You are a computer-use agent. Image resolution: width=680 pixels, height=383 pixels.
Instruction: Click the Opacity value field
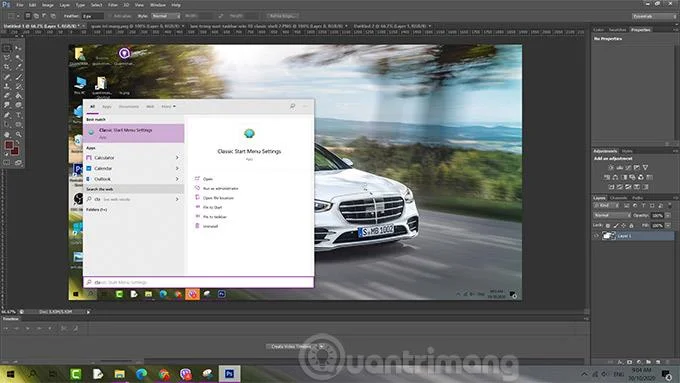[x=657, y=216]
